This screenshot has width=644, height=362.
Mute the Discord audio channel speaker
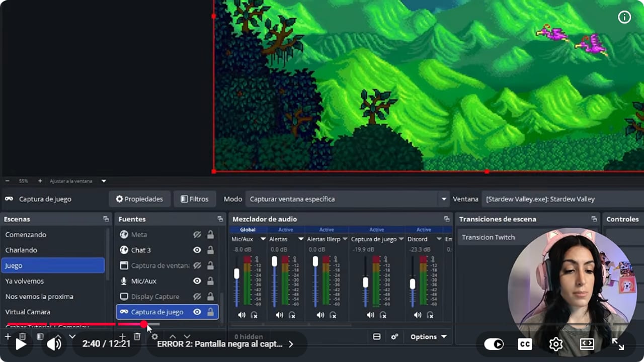[x=417, y=315]
